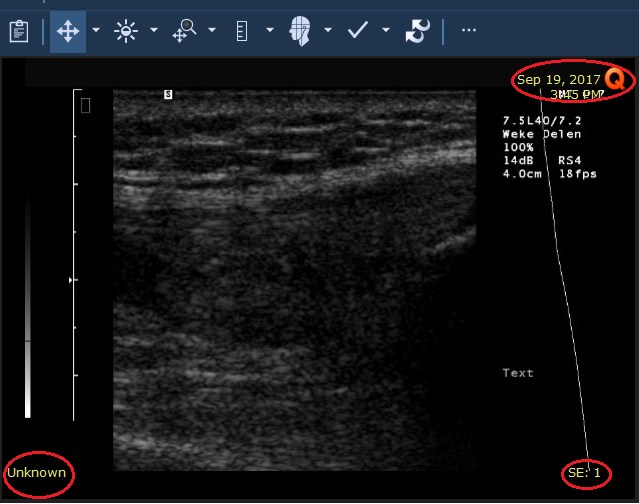Click the clipboard report icon
Screen dimensions: 639x504
18,31
